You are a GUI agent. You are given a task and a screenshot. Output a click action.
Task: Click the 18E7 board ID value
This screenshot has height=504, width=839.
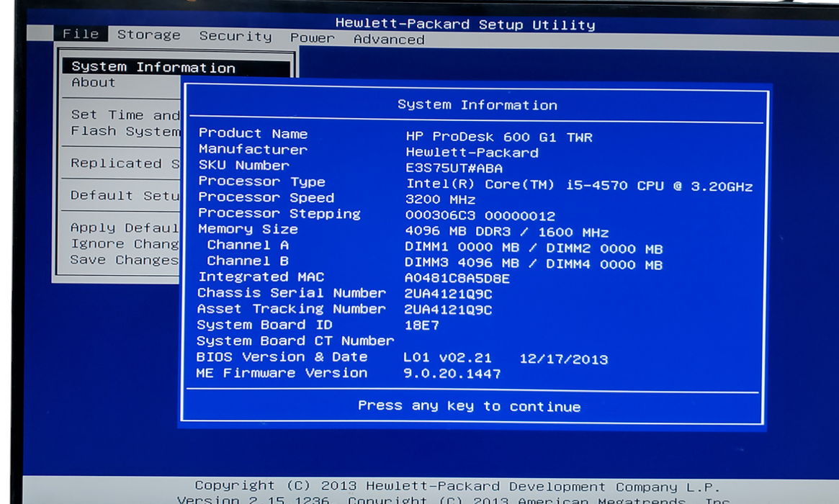pos(421,325)
